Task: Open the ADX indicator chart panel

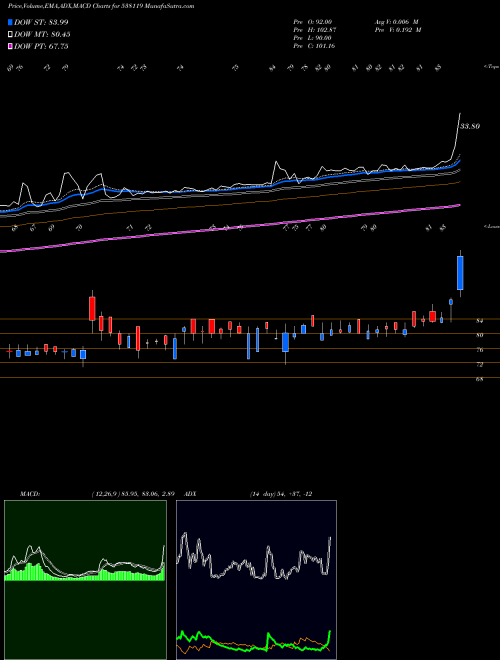Action: click(x=256, y=580)
